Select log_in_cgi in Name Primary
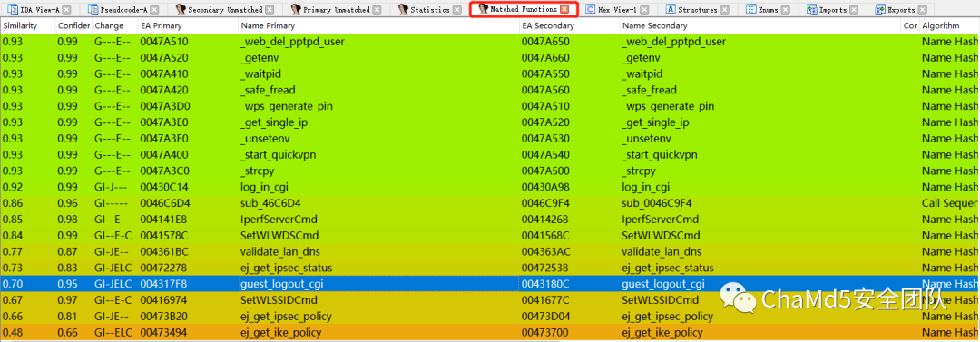 pyautogui.click(x=264, y=187)
